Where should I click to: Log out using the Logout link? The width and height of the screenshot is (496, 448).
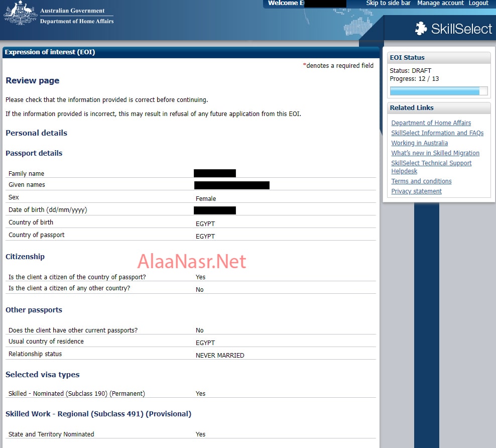[x=478, y=3]
